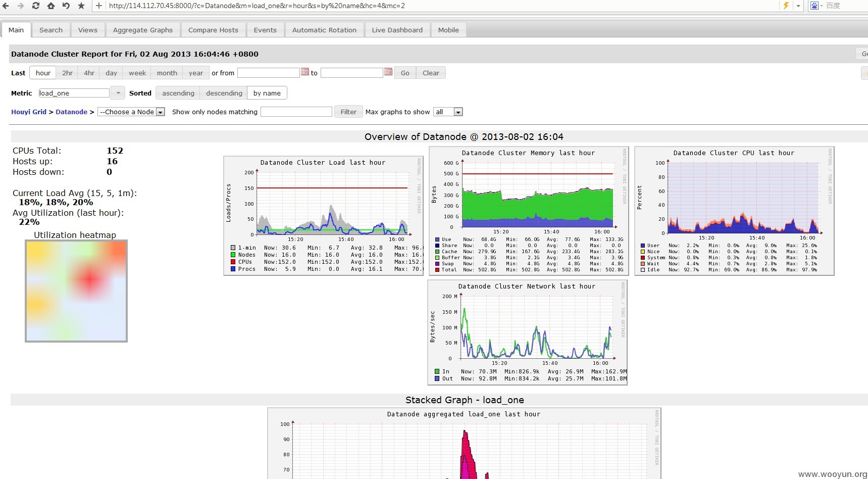Sort hosts descending
Viewport: 868px width, 479px height.
point(224,93)
